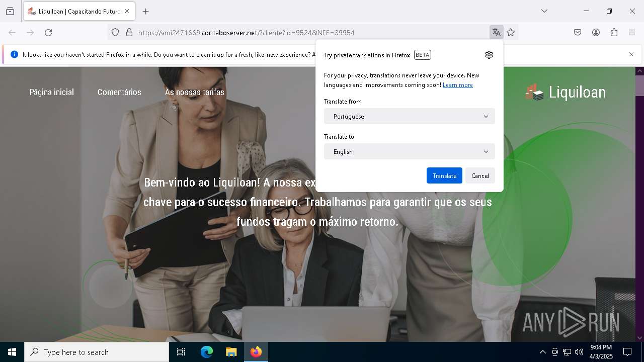Launch Microsoft Edge from taskbar

pyautogui.click(x=207, y=352)
